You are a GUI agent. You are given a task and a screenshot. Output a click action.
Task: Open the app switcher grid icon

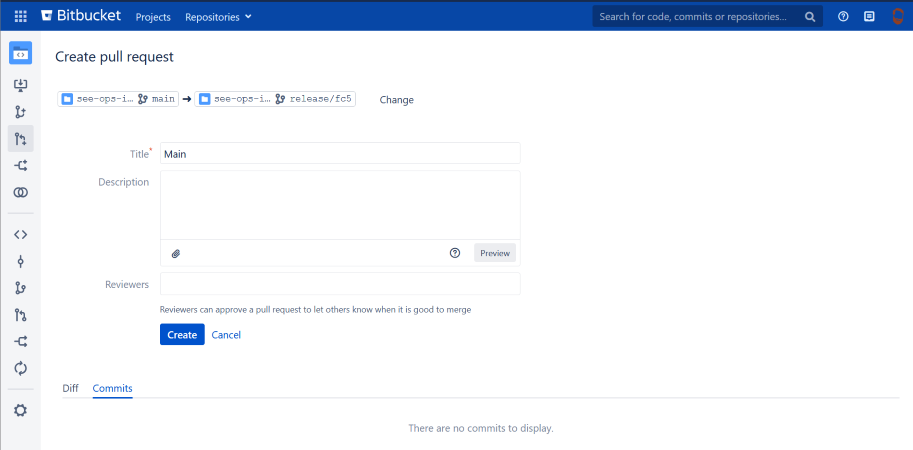[x=20, y=16]
